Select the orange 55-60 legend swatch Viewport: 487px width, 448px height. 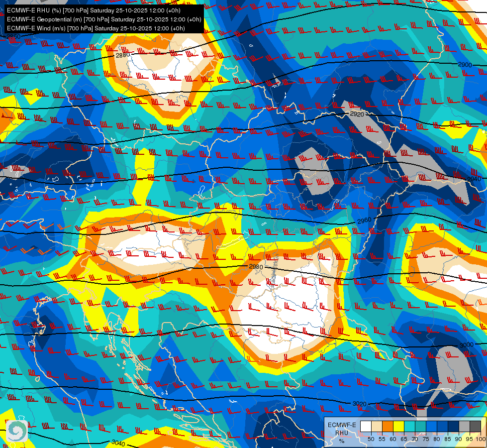tap(388, 426)
